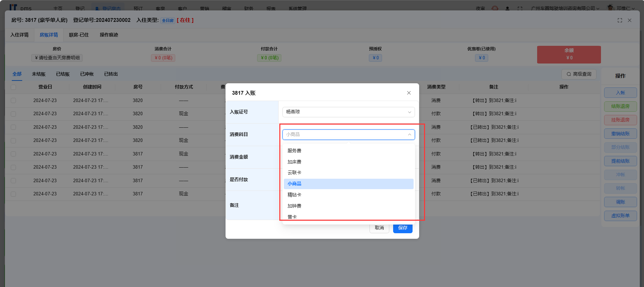Click the red customer service headset icon
The height and width of the screenshot is (287, 644).
[495, 8]
